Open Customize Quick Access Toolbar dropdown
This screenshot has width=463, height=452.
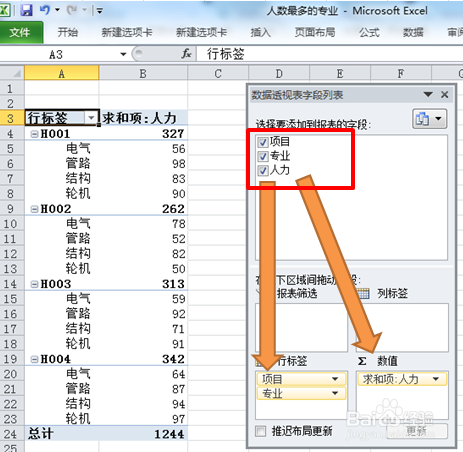[99, 11]
